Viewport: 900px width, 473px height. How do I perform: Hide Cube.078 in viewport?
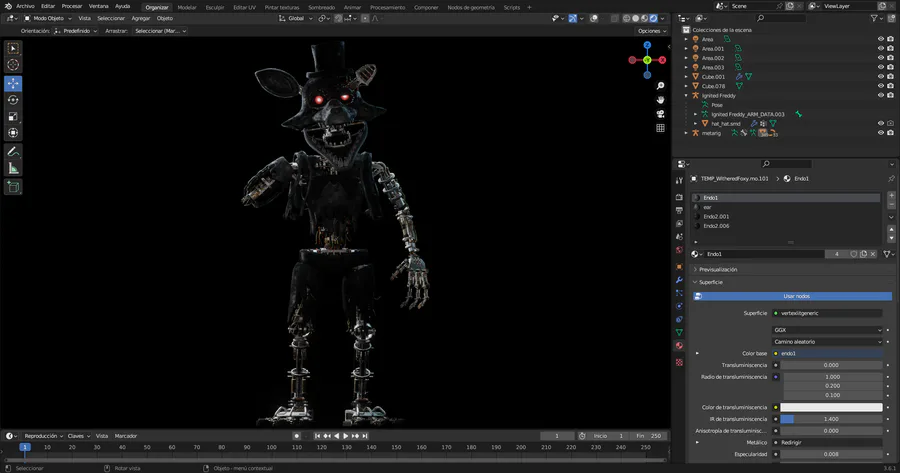coord(880,86)
